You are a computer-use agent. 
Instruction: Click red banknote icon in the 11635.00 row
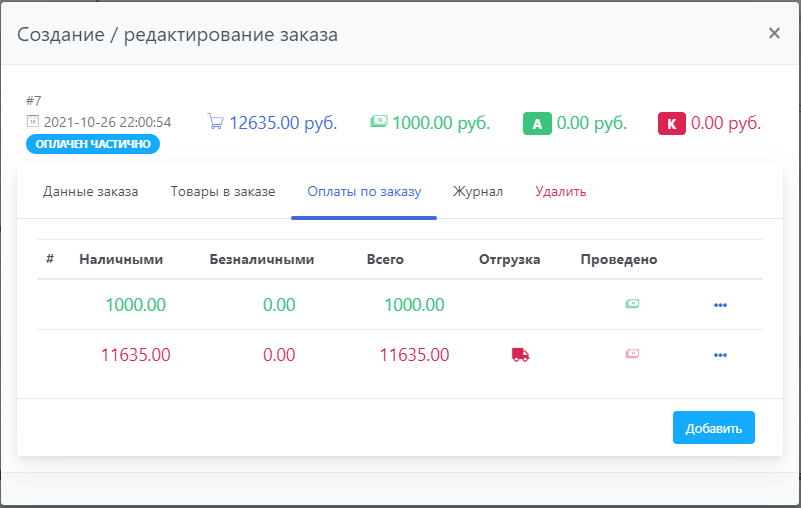pos(632,355)
